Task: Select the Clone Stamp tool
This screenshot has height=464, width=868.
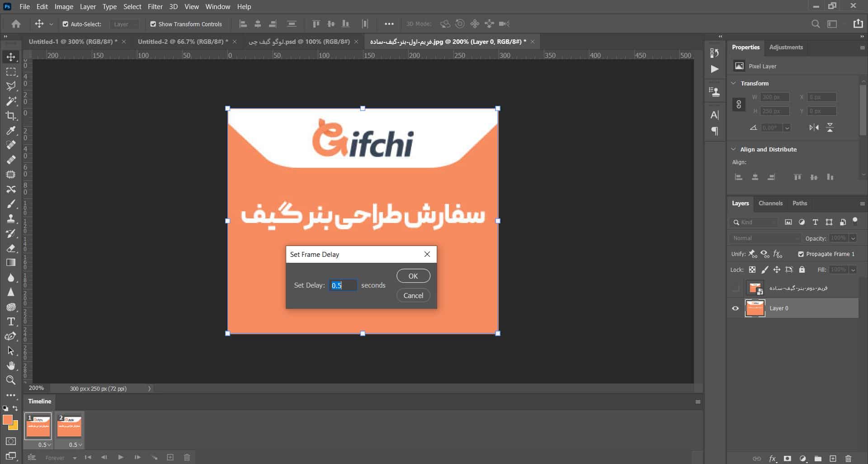Action: tap(11, 219)
